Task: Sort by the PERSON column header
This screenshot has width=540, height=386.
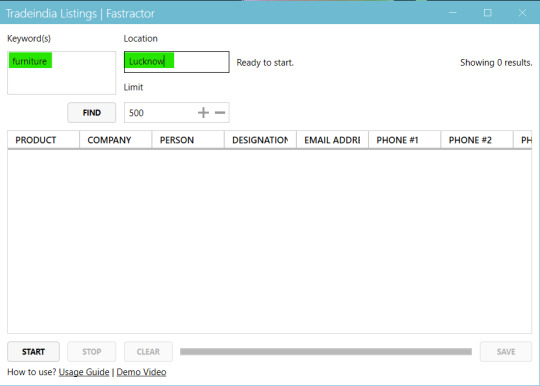Action: click(188, 140)
